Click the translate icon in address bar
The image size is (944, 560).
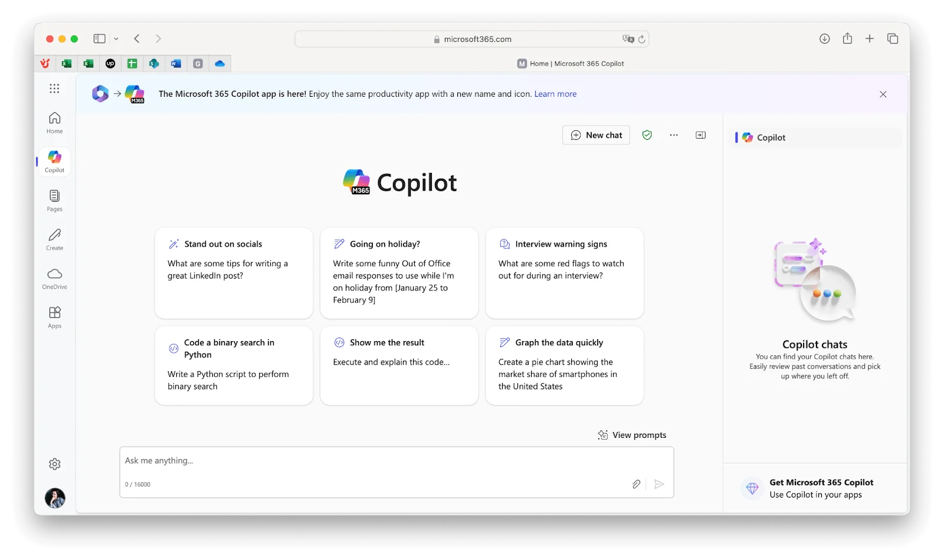tap(628, 39)
